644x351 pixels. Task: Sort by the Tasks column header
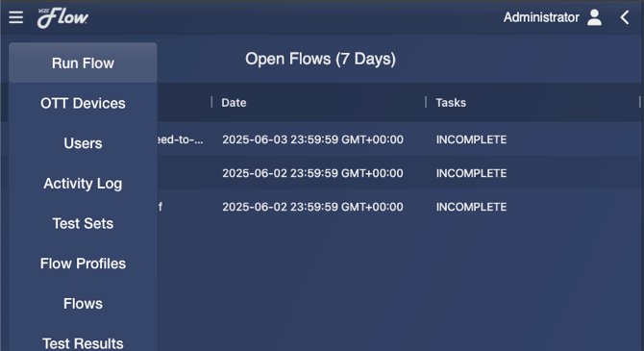[451, 102]
